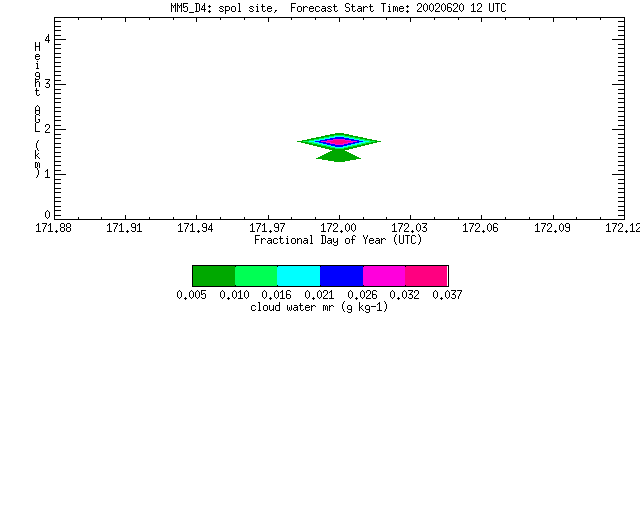Click the magenta colorbar swatch

[384, 276]
